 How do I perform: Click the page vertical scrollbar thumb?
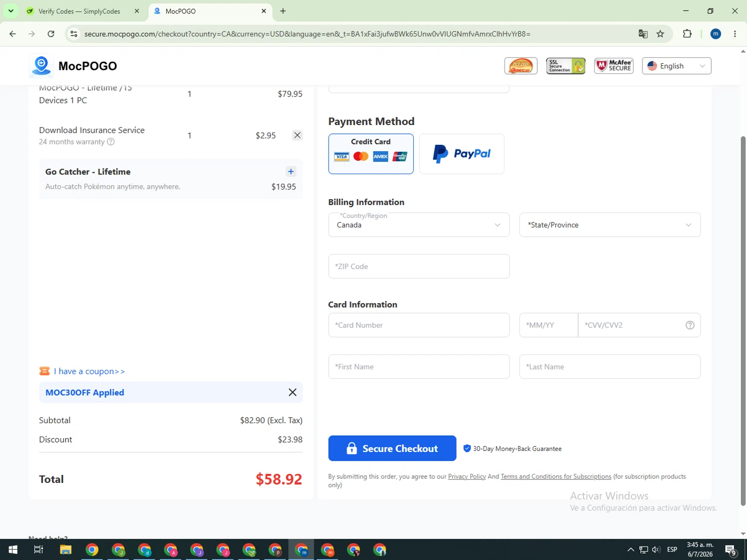[x=743, y=321]
